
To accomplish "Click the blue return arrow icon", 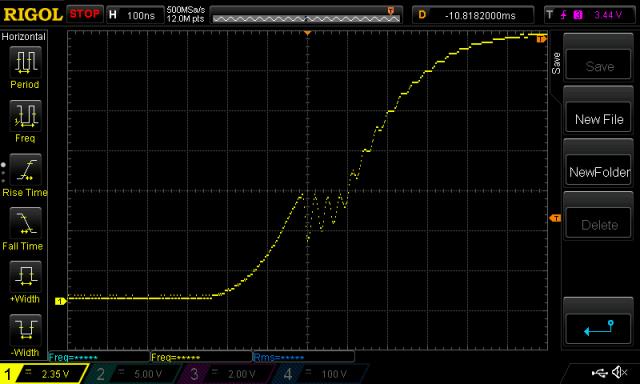I will tap(599, 328).
